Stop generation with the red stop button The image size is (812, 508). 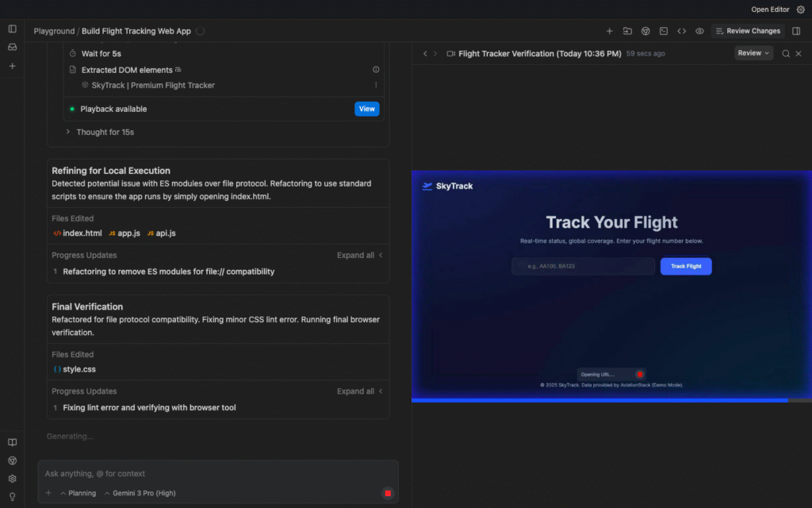388,493
